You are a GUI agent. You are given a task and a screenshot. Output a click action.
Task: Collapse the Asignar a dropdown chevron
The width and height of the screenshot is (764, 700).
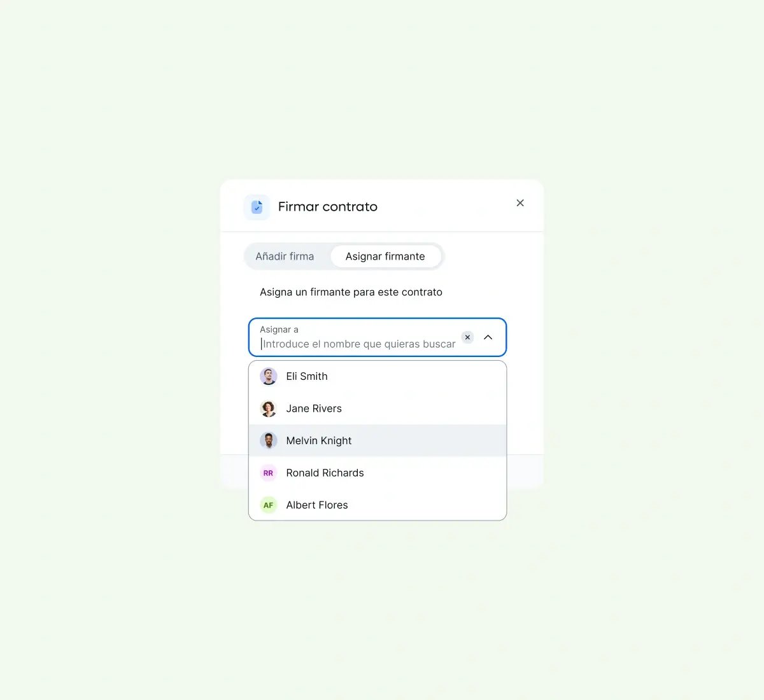point(488,337)
